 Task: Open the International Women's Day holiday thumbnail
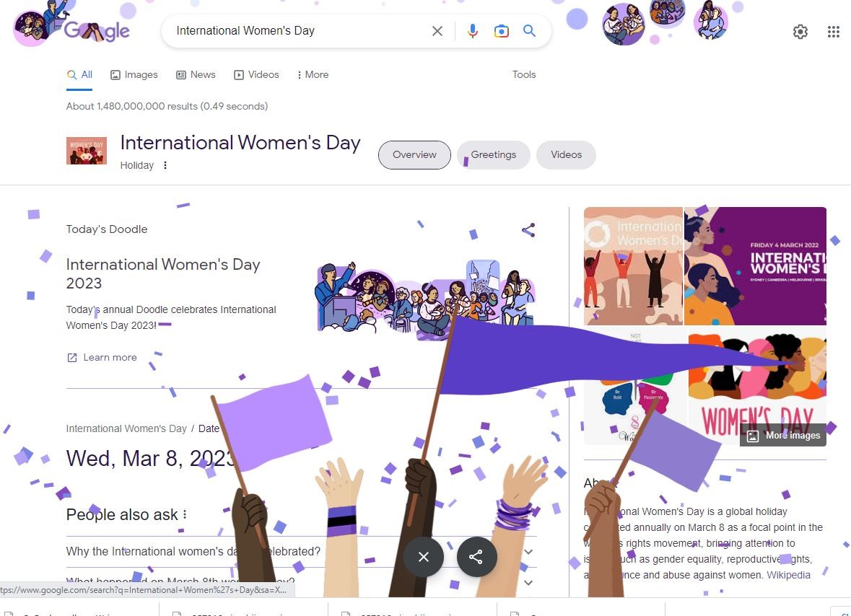[x=87, y=150]
